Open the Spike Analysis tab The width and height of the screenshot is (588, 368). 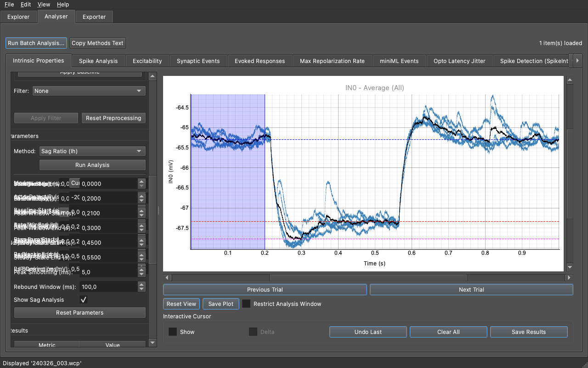98,61
